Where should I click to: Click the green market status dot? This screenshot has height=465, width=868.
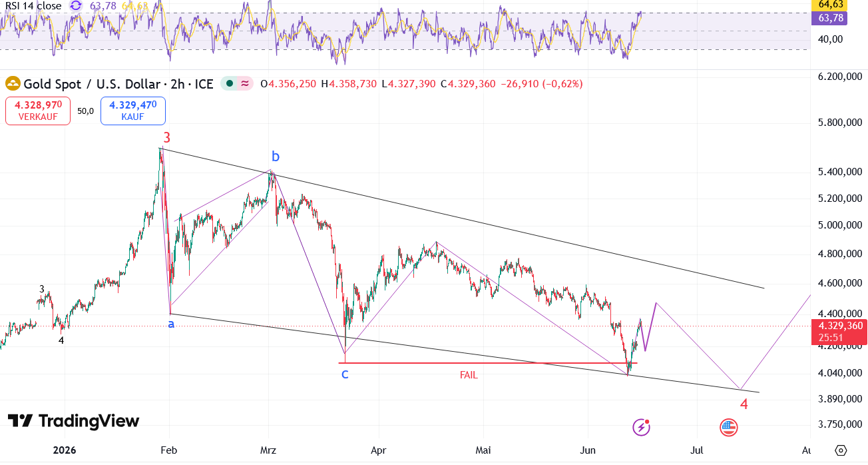tap(230, 84)
